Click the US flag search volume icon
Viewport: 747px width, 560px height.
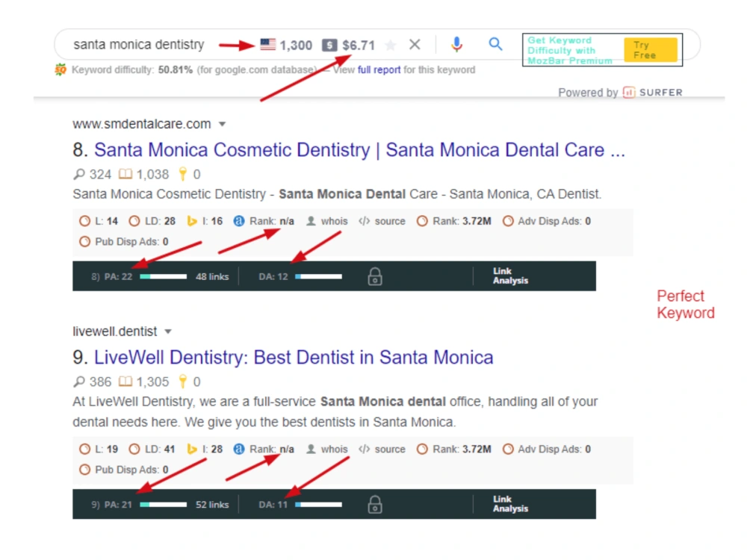coord(267,45)
